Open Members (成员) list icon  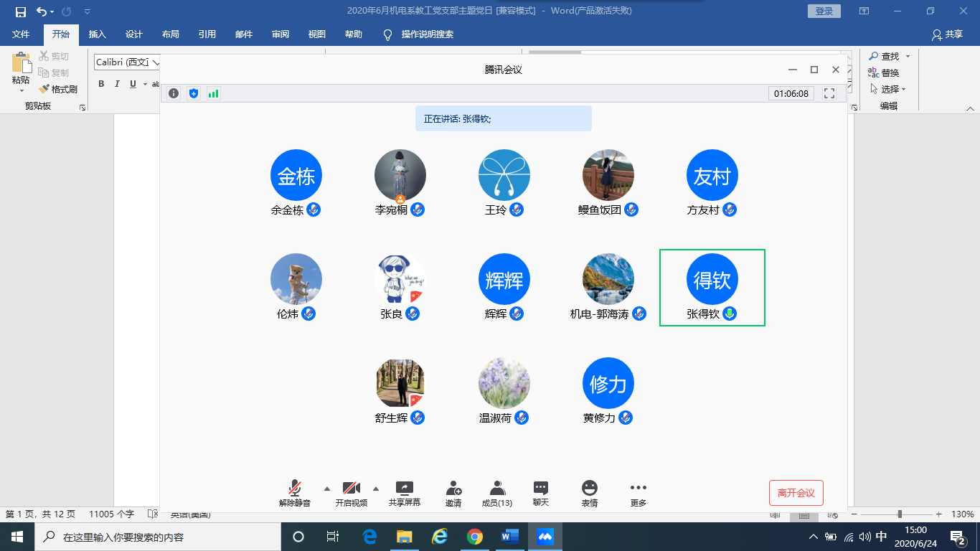(497, 489)
